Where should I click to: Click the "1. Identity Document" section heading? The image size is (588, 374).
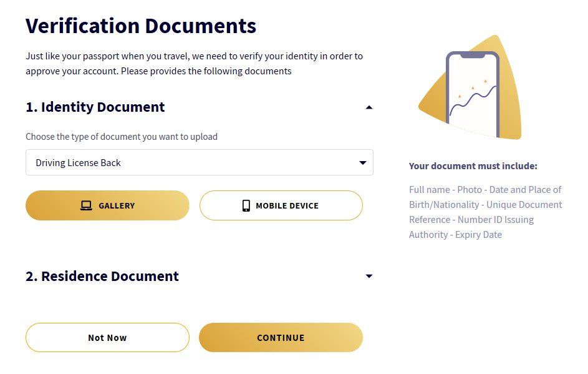coord(95,107)
